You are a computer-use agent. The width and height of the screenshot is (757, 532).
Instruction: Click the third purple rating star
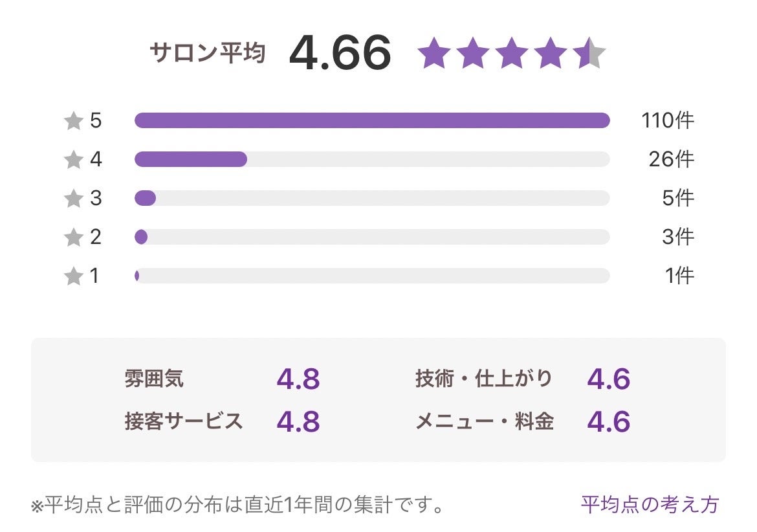click(511, 54)
